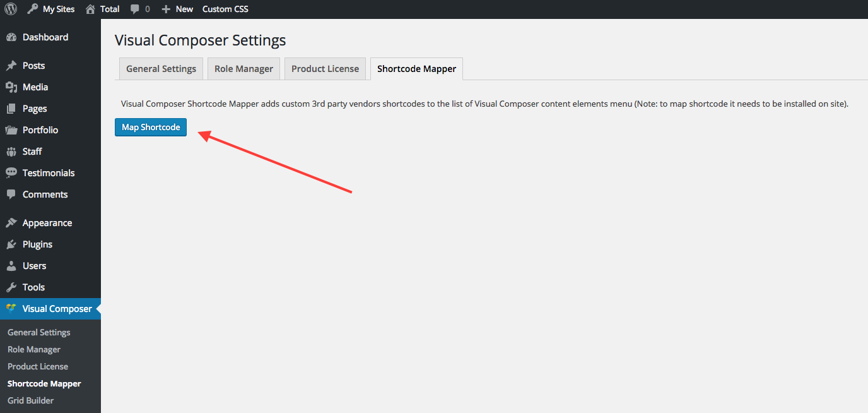
Task: Click the Media library icon
Action: click(11, 87)
